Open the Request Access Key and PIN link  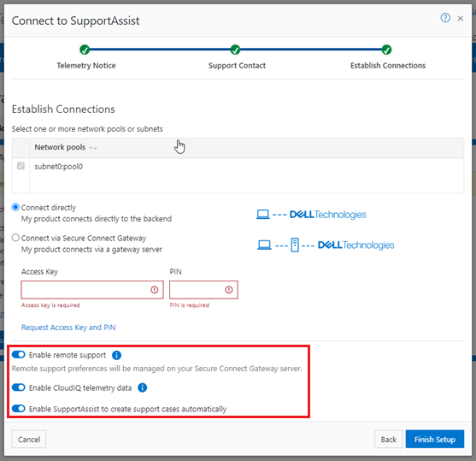coord(68,328)
